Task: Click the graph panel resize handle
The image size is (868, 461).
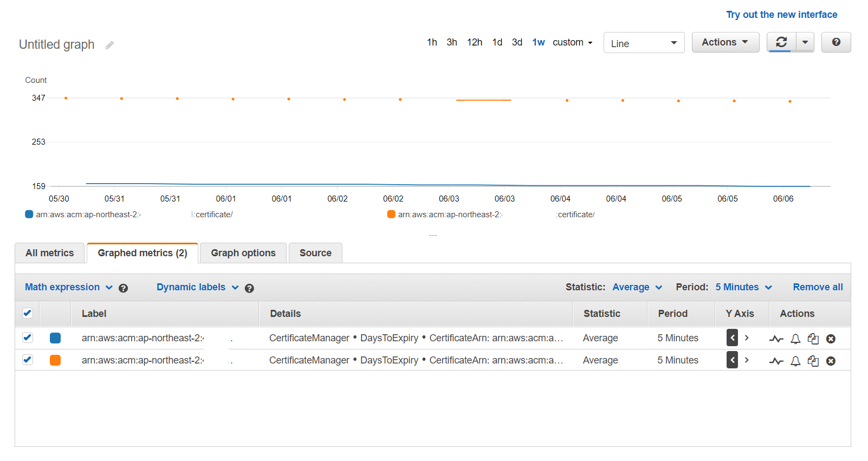Action: point(433,235)
